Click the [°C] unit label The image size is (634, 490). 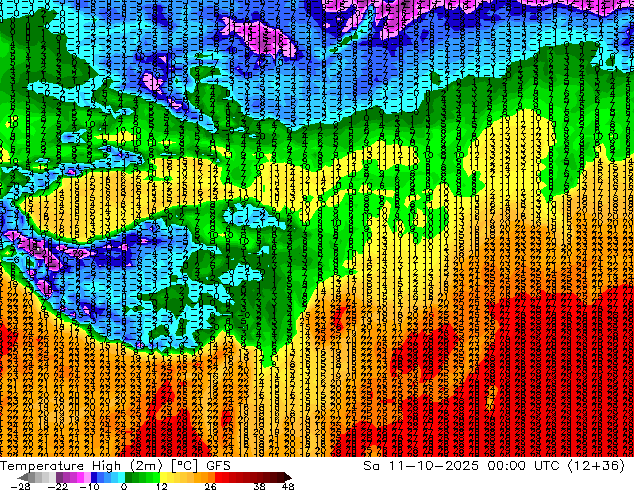(184, 466)
